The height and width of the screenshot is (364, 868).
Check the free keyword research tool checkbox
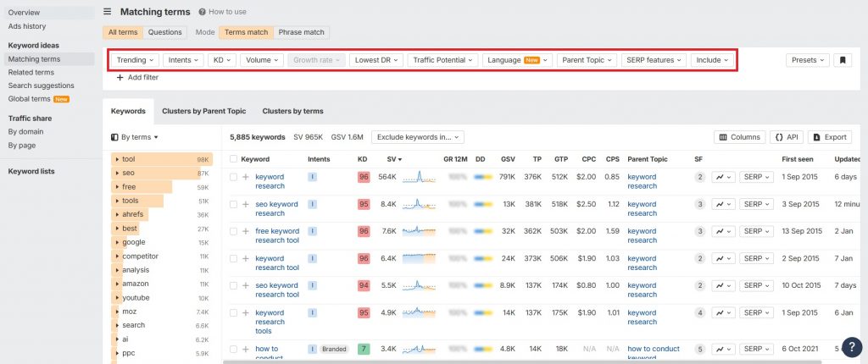(234, 231)
